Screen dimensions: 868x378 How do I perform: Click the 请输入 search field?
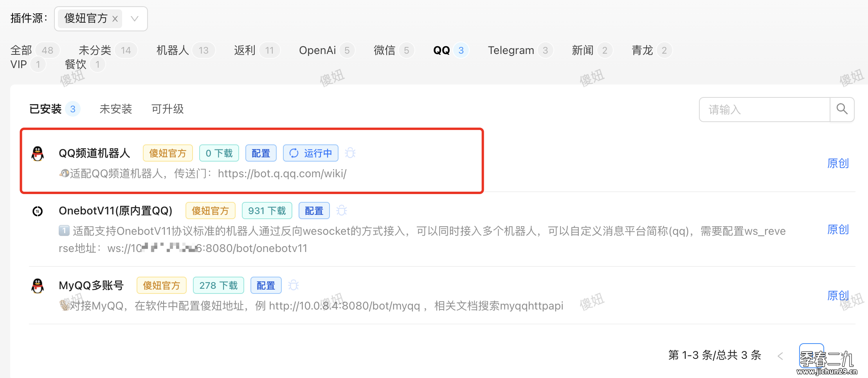coord(765,110)
